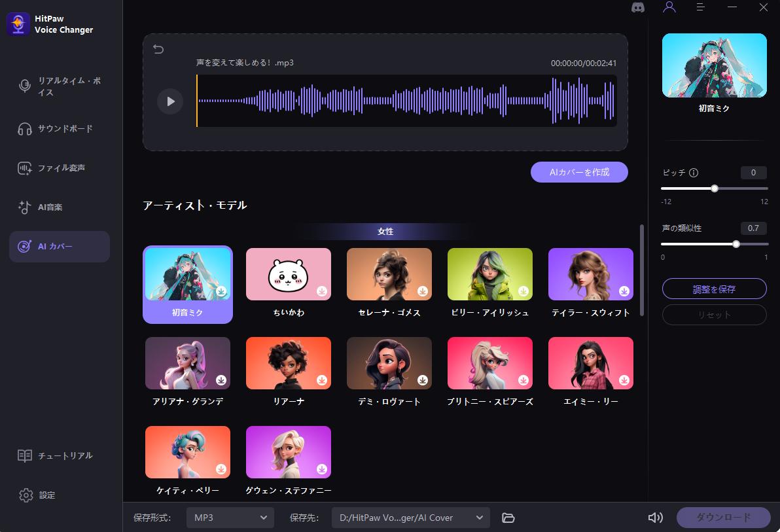Download the デミ・ロヴァート voice model

[423, 380]
